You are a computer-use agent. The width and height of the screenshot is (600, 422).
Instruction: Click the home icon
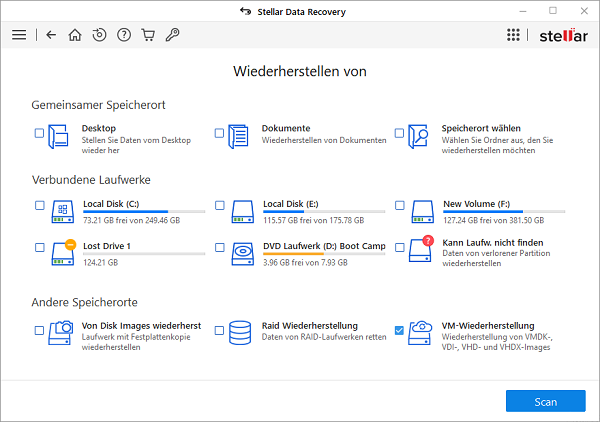pyautogui.click(x=75, y=35)
